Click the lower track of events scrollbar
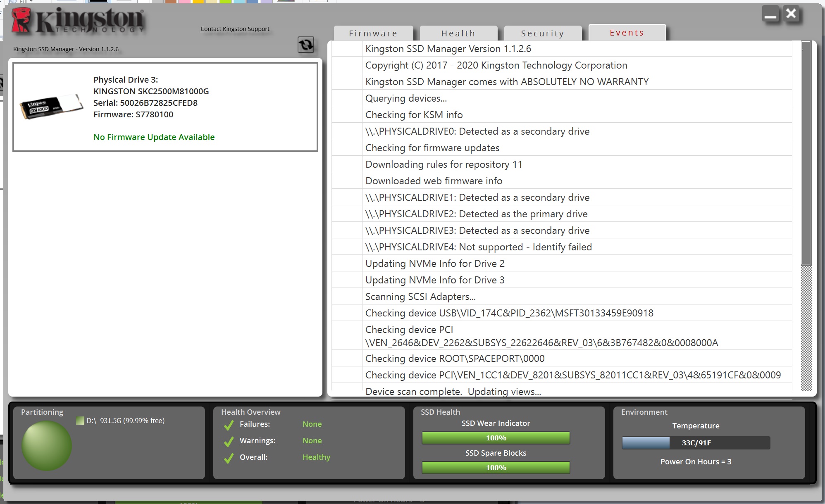 806,328
